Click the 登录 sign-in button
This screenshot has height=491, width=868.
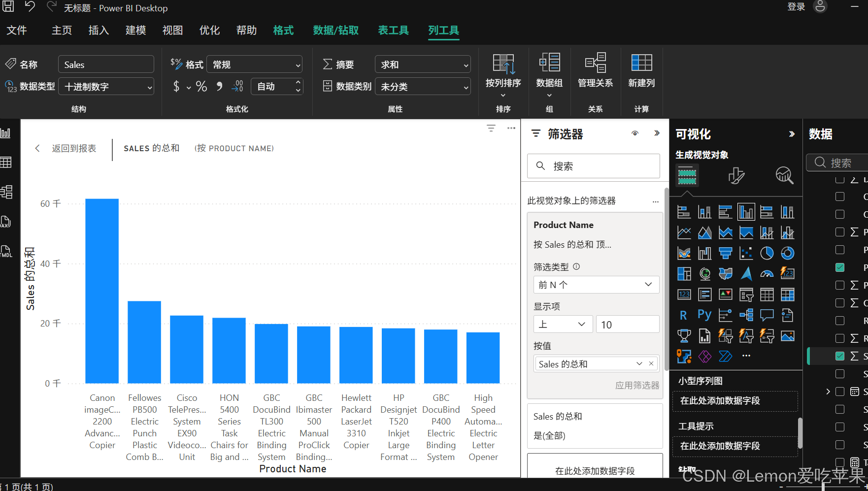pos(796,6)
